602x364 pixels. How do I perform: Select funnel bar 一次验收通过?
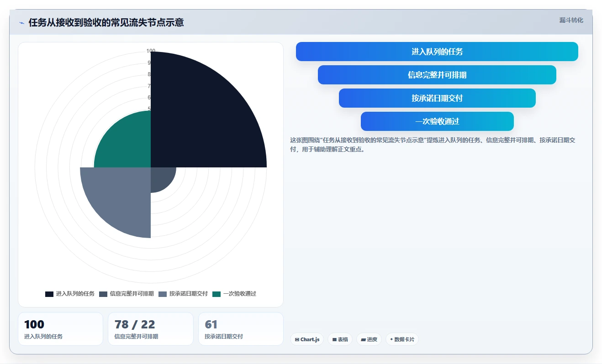click(437, 121)
